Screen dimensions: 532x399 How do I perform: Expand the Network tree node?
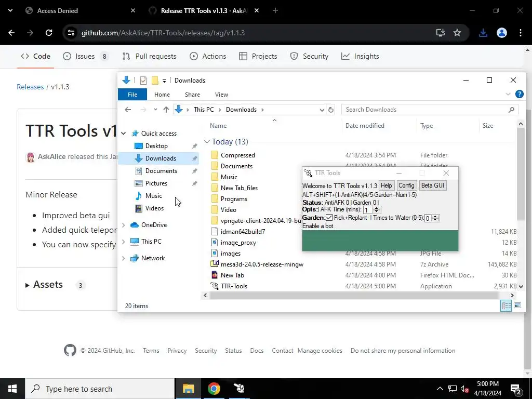(x=124, y=258)
